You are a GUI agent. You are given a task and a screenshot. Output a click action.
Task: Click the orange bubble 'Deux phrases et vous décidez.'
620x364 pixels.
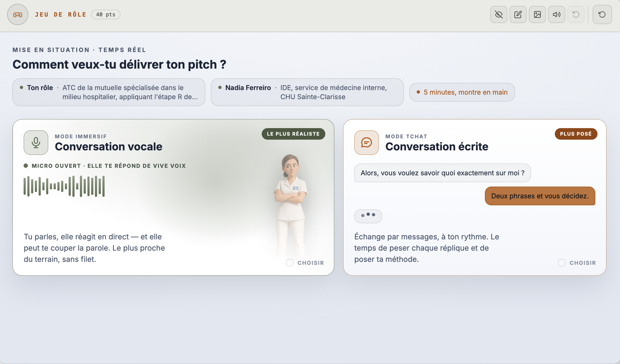point(540,196)
